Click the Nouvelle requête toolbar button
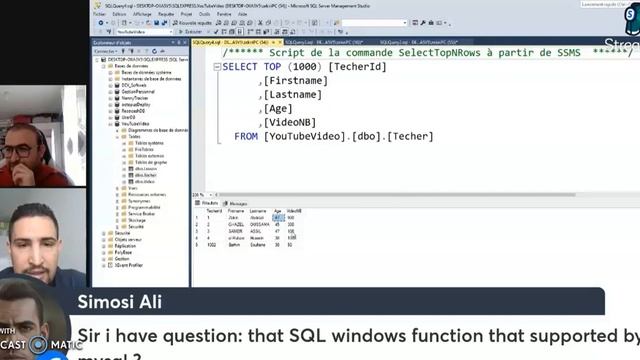This screenshot has width=640, height=360. (x=192, y=23)
